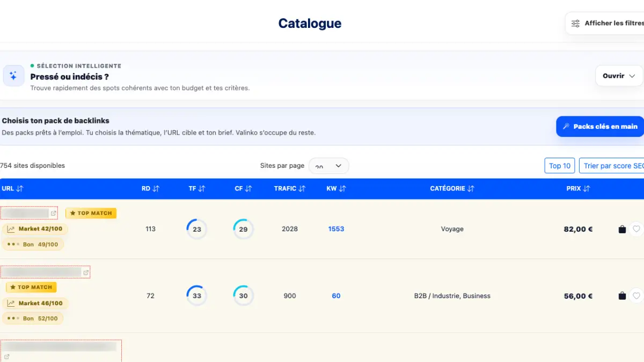Click the RD value 113
Viewport: 644px width, 362px height.
tap(150, 229)
